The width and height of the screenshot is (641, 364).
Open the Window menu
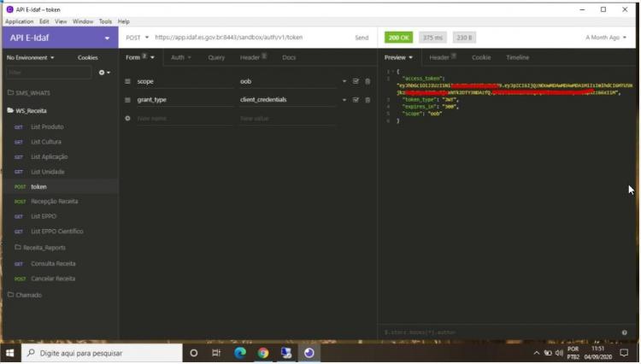[x=83, y=21]
